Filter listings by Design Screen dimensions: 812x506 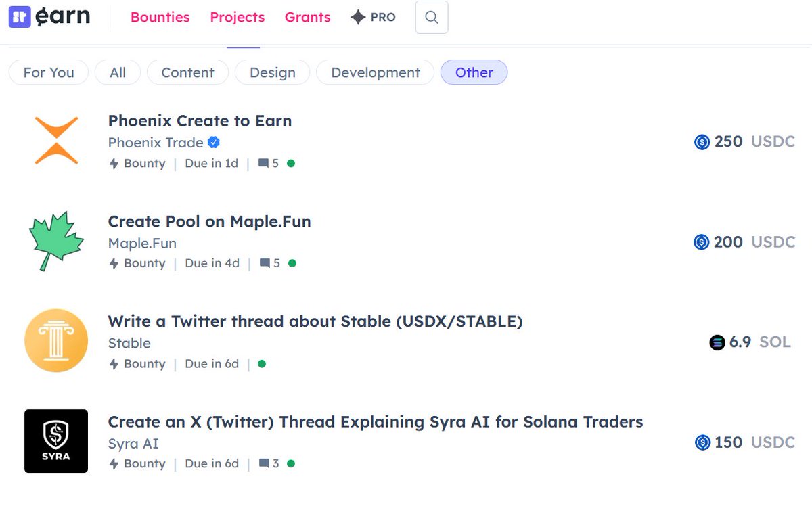273,72
